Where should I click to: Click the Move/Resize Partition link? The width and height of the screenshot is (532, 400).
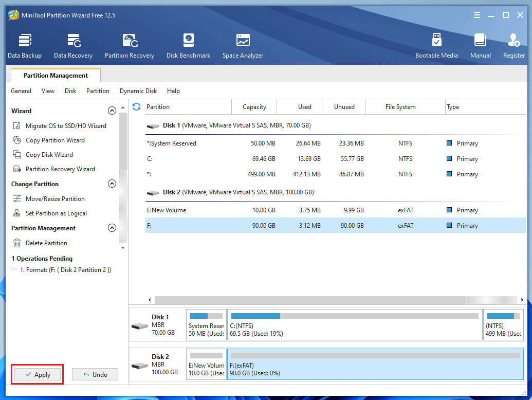tap(56, 199)
